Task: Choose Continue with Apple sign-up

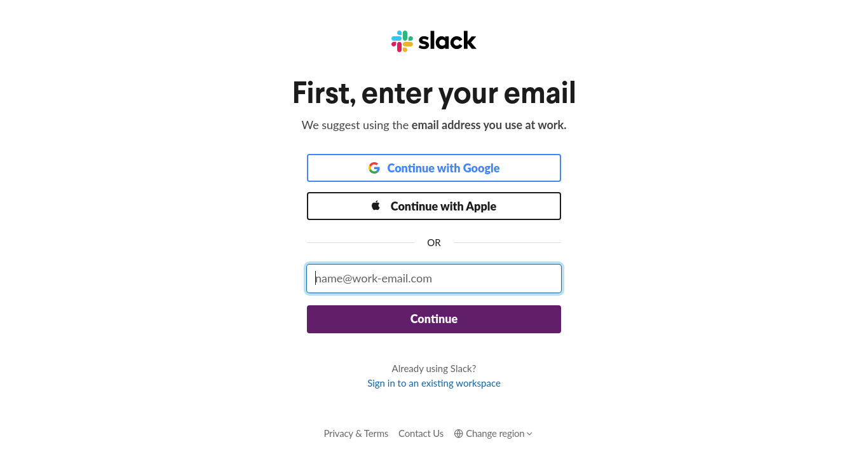Action: point(434,206)
